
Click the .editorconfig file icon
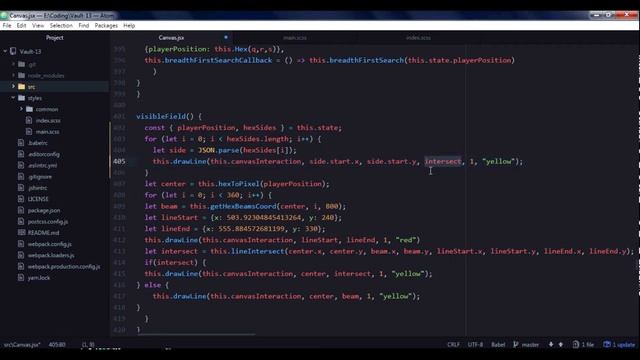tap(21, 154)
